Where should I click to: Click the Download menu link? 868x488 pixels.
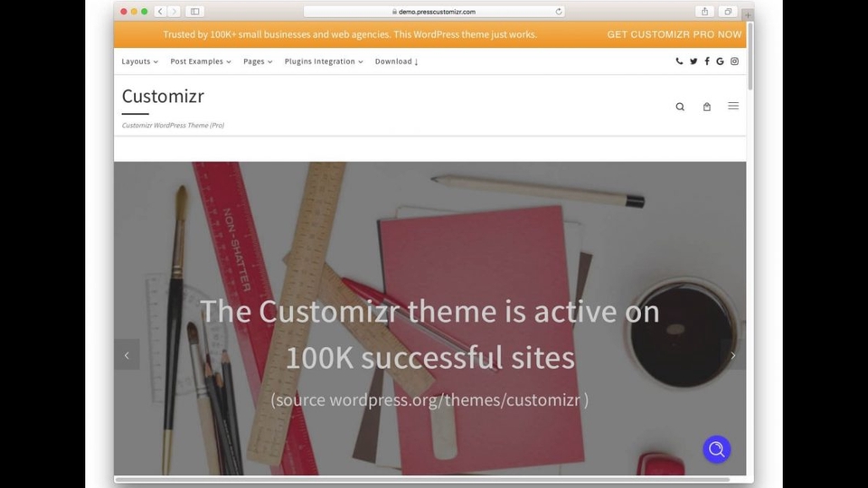396,61
